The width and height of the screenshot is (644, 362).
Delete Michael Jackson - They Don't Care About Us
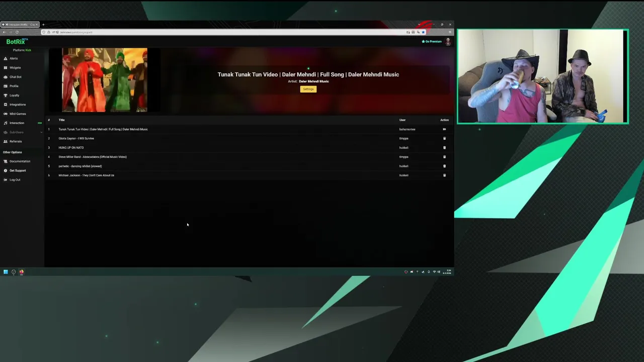(x=444, y=175)
